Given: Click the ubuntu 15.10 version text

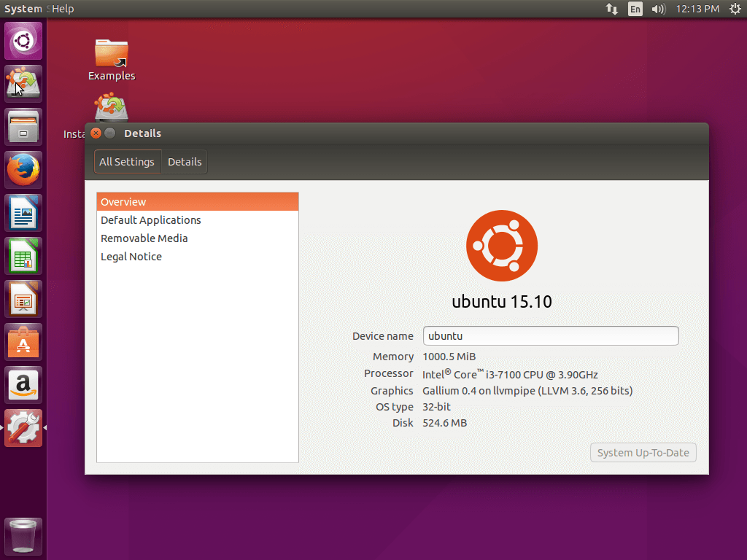Looking at the screenshot, I should [502, 301].
